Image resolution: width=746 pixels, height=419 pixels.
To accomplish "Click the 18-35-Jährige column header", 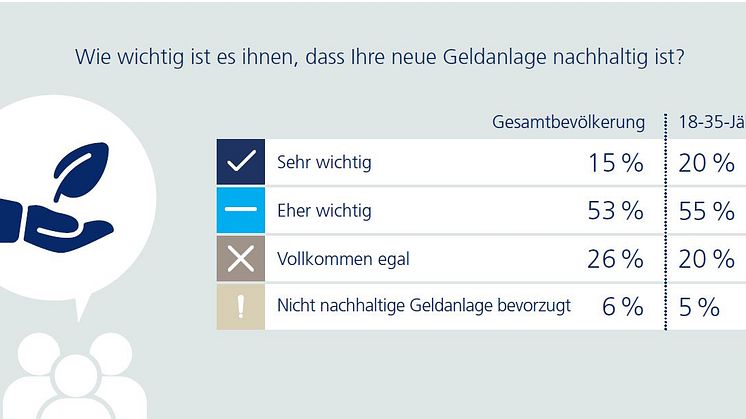I will click(712, 122).
